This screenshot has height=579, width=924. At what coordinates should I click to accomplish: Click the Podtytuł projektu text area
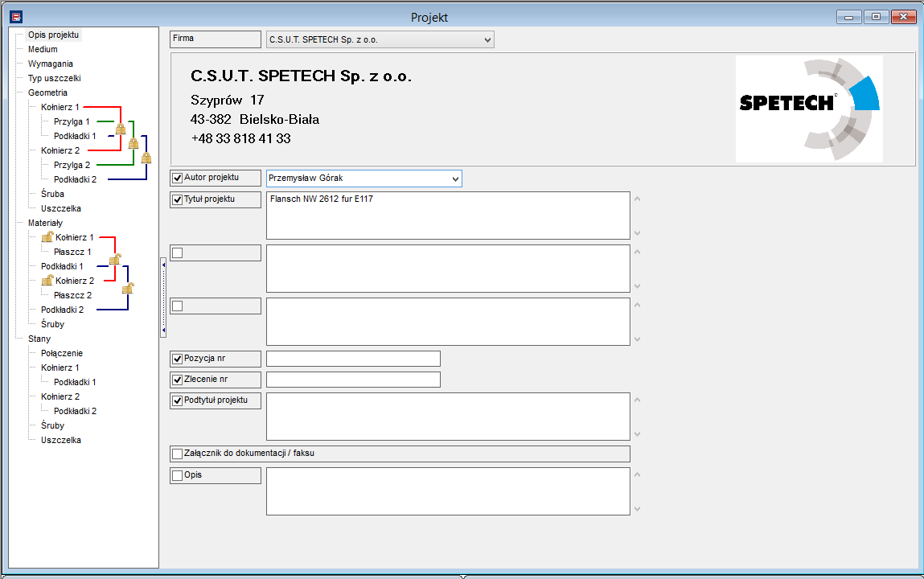[449, 417]
